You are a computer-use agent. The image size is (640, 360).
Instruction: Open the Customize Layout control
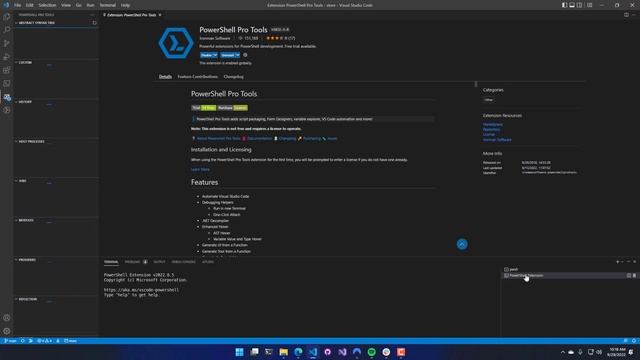[590, 5]
